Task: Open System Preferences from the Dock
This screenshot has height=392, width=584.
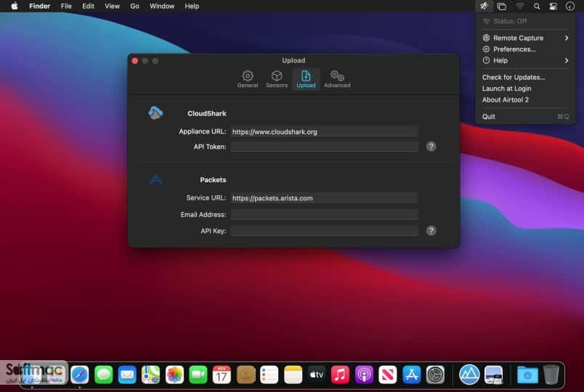Action: point(435,375)
